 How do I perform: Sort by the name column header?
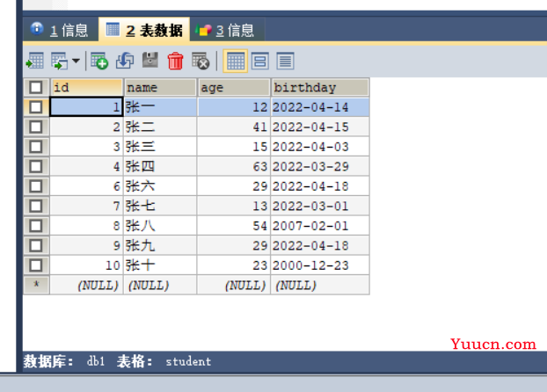pos(160,87)
